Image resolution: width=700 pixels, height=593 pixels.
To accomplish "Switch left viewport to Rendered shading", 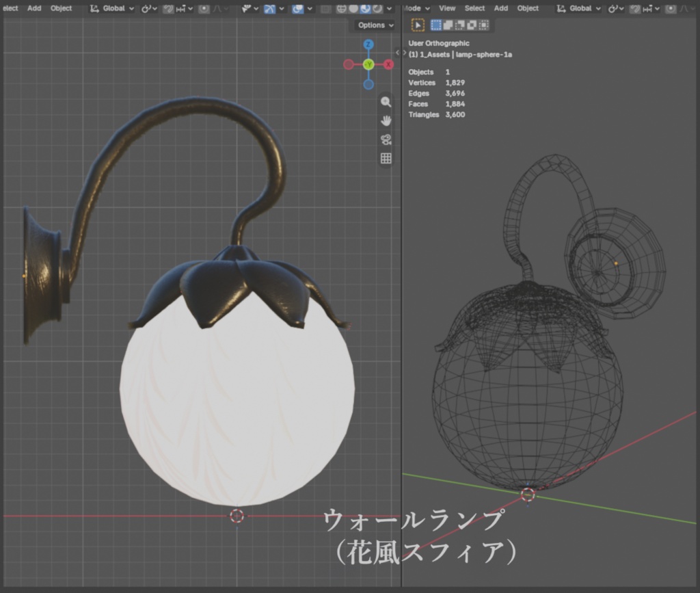I will [x=377, y=8].
